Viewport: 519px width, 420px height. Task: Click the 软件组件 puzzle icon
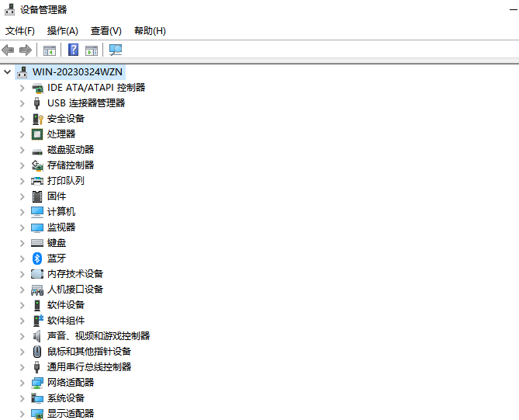click(x=38, y=321)
